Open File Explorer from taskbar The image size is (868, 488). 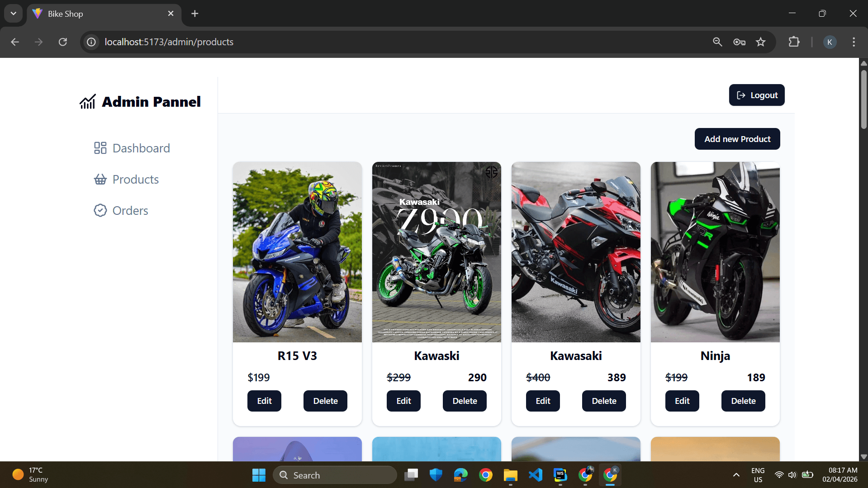point(511,475)
